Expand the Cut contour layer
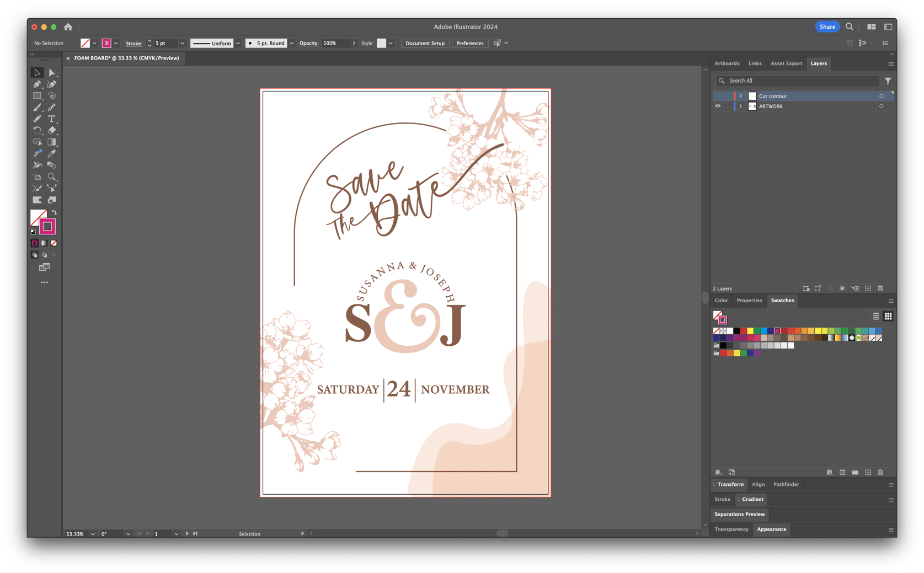 [x=740, y=96]
